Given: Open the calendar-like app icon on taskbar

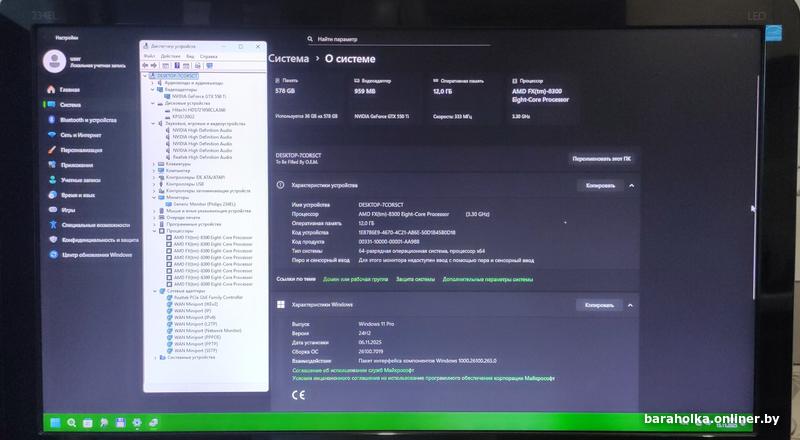Looking at the screenshot, I should point(88,423).
